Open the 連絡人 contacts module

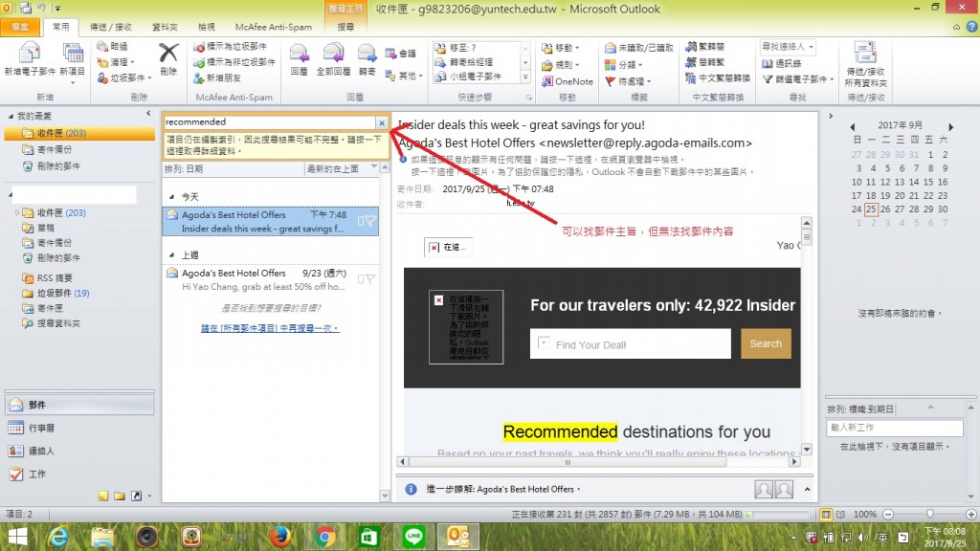pyautogui.click(x=78, y=452)
